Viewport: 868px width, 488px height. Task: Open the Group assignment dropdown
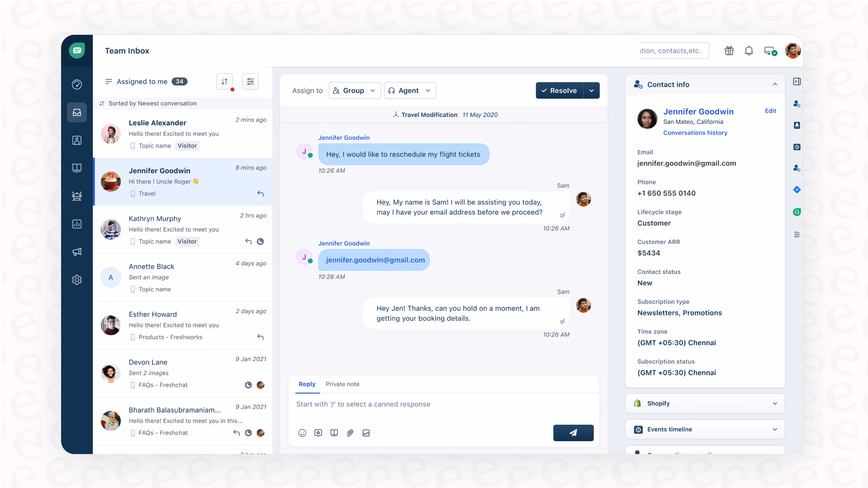click(354, 90)
